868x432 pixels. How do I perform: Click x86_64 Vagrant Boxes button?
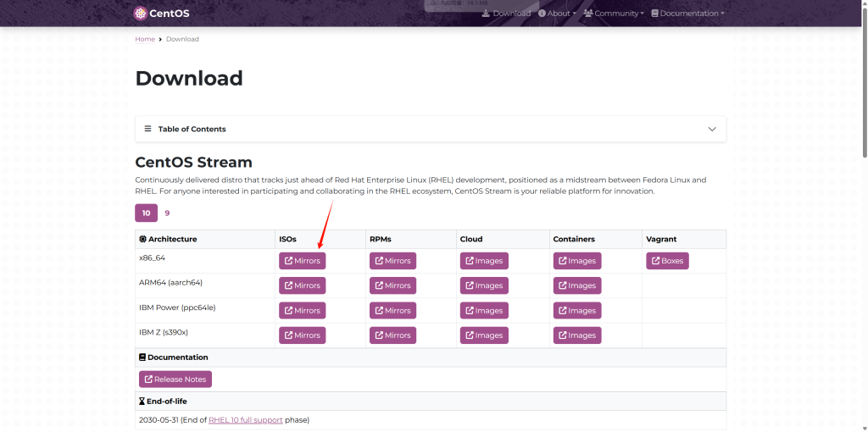[667, 261]
